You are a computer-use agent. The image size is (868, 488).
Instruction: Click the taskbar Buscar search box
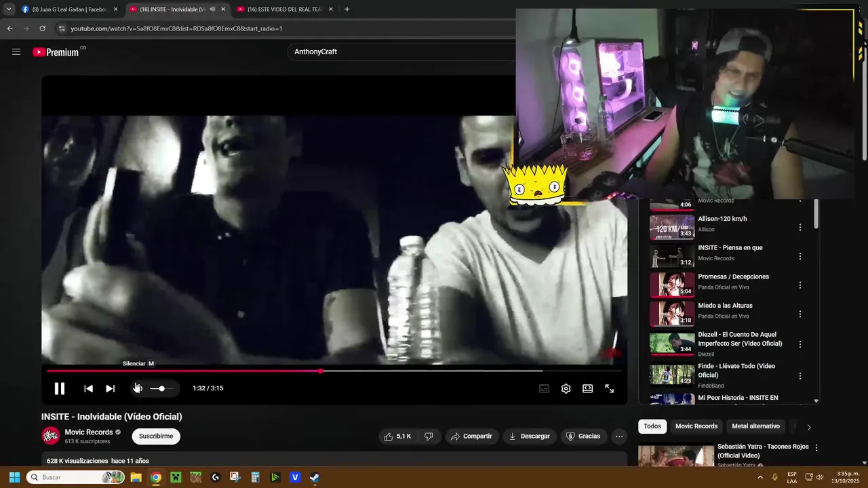pos(75,477)
